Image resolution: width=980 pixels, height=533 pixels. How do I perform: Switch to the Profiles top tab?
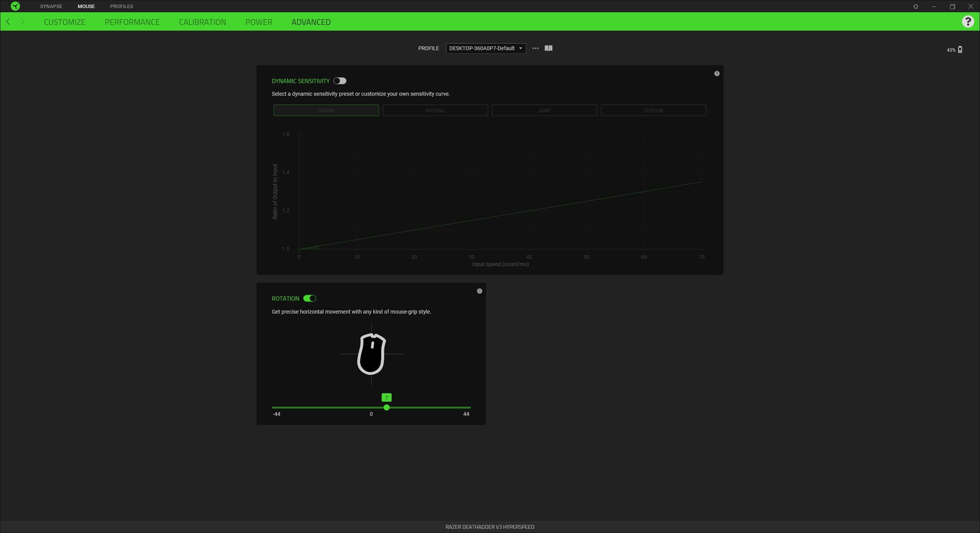[x=121, y=6]
